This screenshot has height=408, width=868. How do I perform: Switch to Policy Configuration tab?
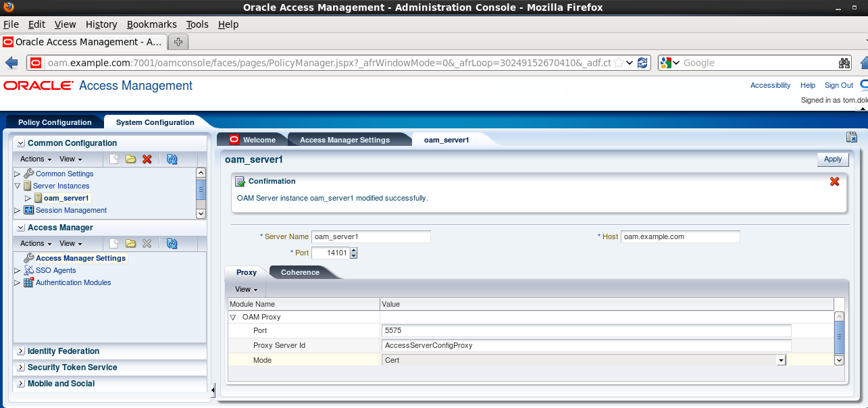[x=55, y=122]
